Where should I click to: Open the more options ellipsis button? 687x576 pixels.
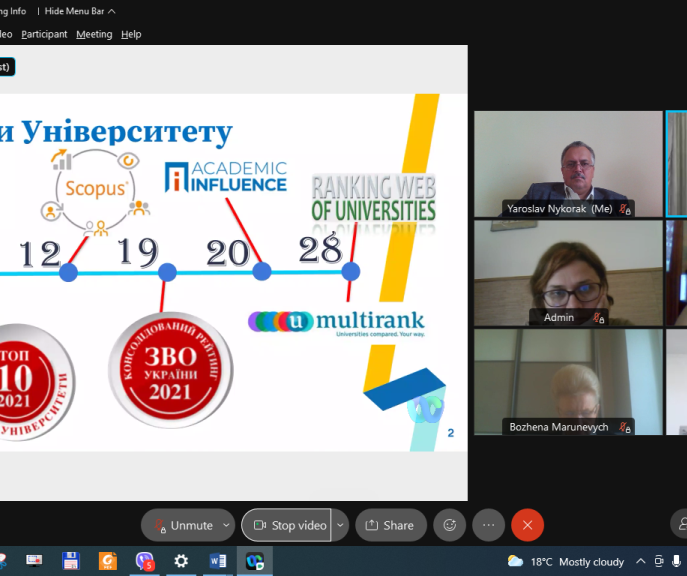[x=488, y=525]
